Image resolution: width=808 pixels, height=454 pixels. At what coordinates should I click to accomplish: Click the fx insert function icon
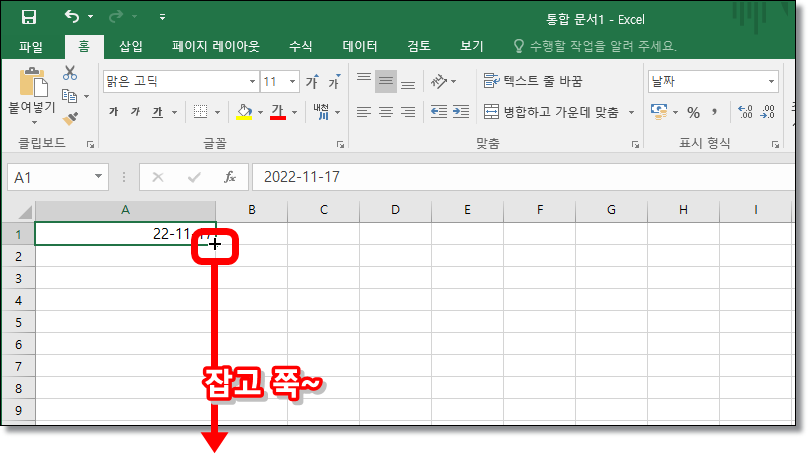click(230, 177)
